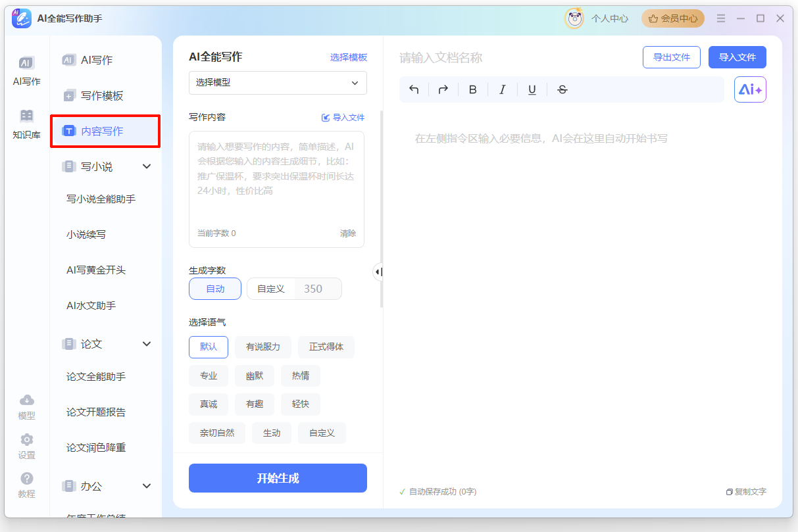The height and width of the screenshot is (532, 798).
Task: Toggle underline formatting
Action: (532, 89)
